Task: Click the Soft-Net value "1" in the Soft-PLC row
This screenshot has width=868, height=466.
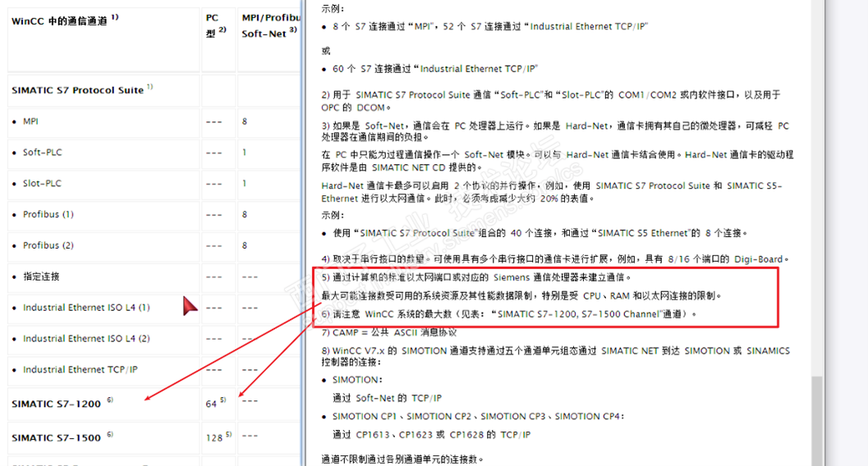Action: 244,152
